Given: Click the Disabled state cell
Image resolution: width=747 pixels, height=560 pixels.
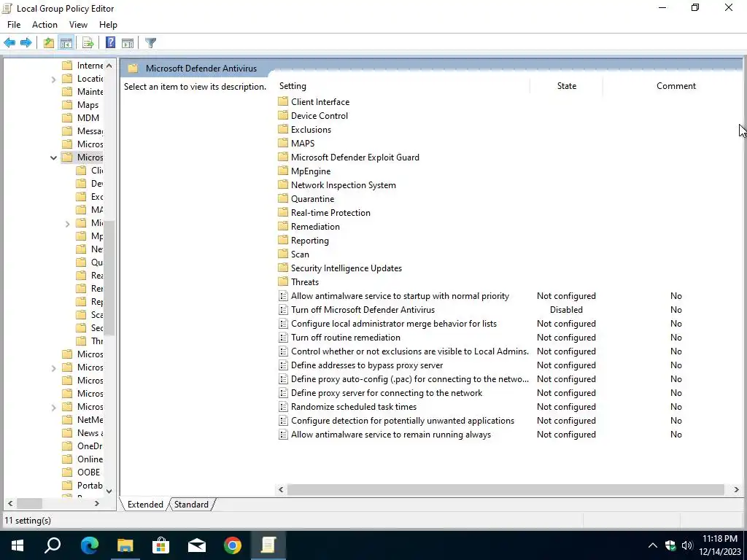Looking at the screenshot, I should (566, 309).
